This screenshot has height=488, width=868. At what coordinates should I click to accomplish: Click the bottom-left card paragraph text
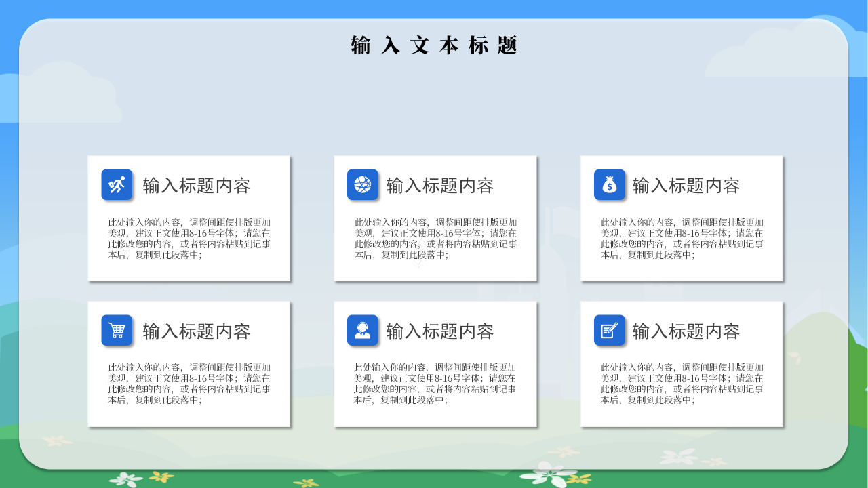(x=189, y=384)
